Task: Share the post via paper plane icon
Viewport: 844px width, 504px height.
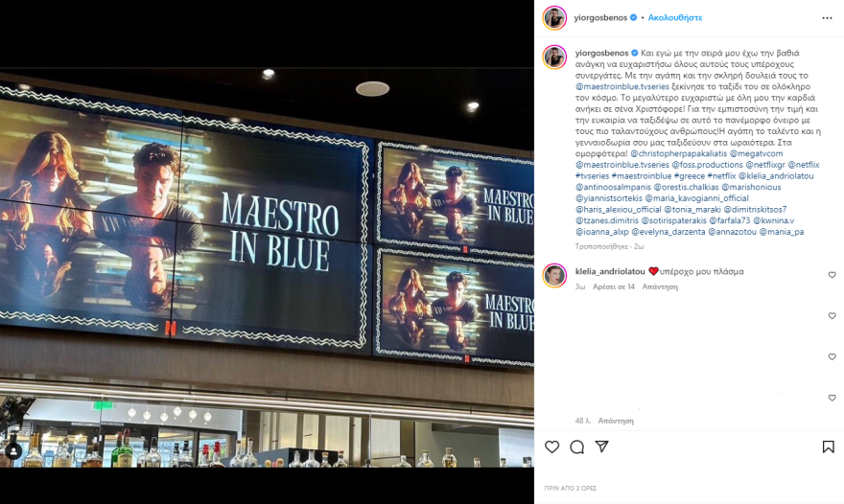Action: click(601, 447)
